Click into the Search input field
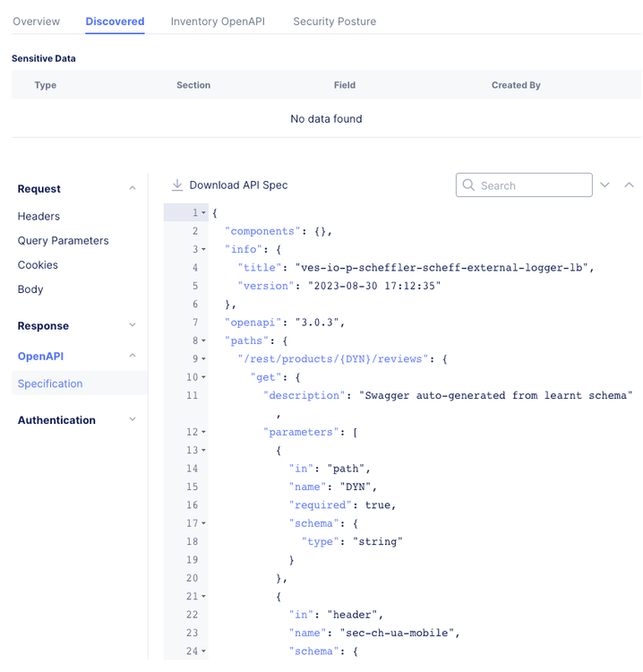This screenshot has width=643, height=672. [x=533, y=185]
